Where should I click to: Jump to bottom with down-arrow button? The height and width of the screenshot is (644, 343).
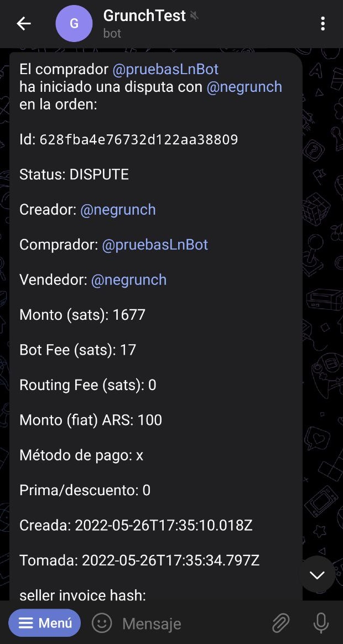click(x=316, y=575)
